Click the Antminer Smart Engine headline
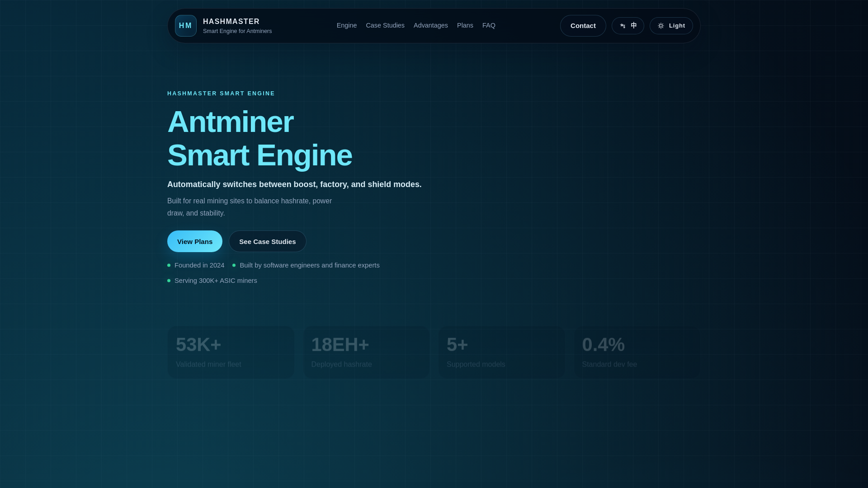The image size is (868, 488). coord(259,138)
